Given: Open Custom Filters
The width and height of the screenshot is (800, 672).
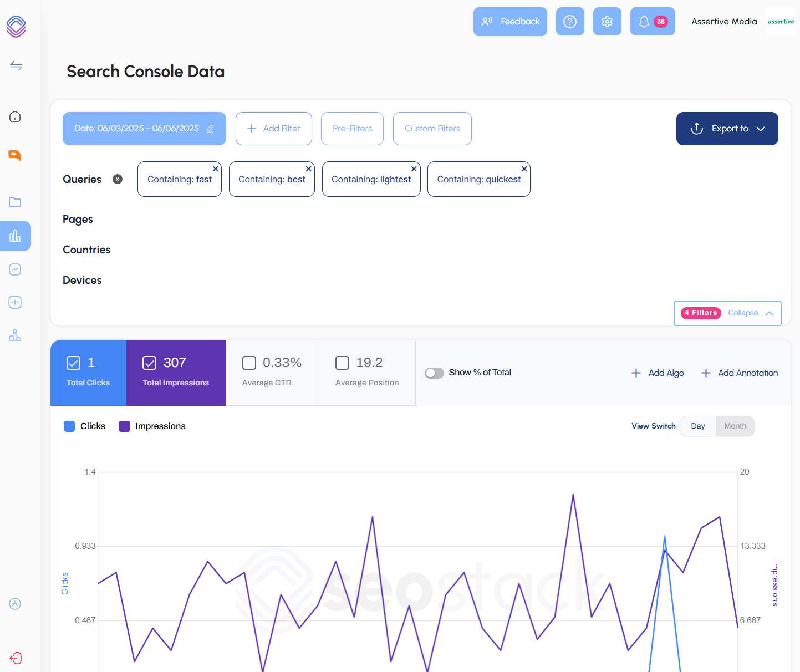Looking at the screenshot, I should click(x=432, y=128).
